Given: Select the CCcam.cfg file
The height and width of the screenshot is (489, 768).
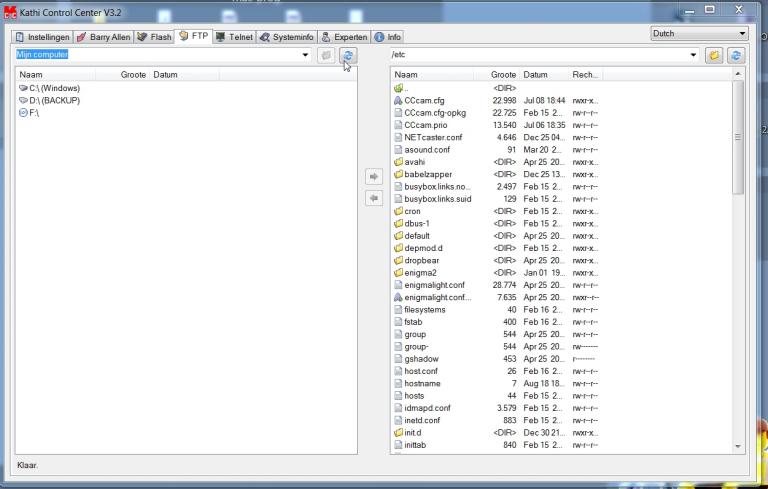Looking at the screenshot, I should coord(424,100).
